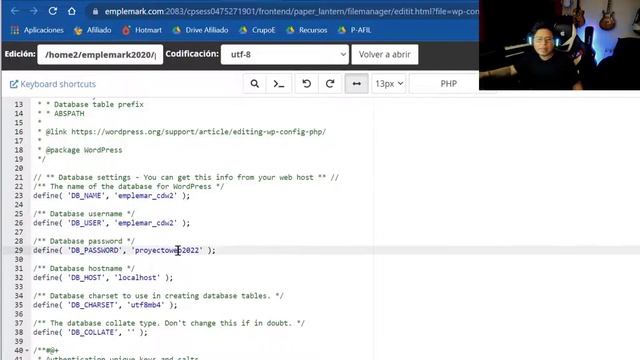Click the '@package WordPress' comment

tap(84, 150)
